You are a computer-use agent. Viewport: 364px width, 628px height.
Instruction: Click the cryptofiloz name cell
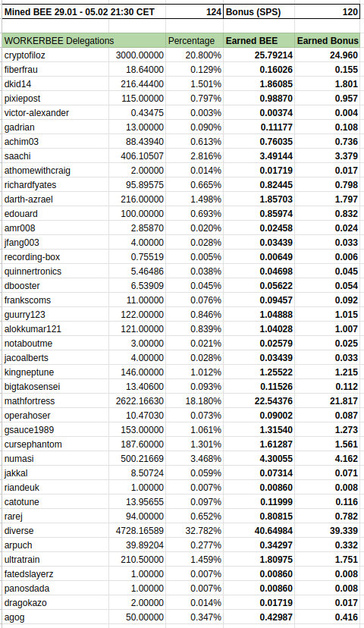pyautogui.click(x=55, y=55)
